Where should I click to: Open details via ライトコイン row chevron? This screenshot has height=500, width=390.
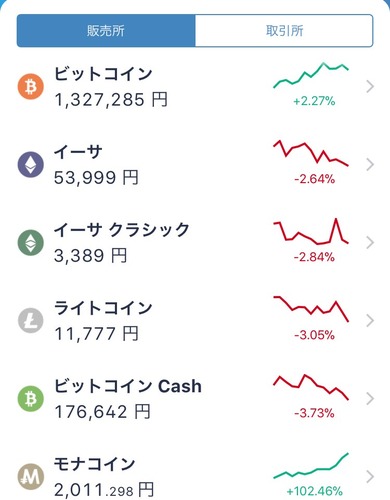point(370,321)
